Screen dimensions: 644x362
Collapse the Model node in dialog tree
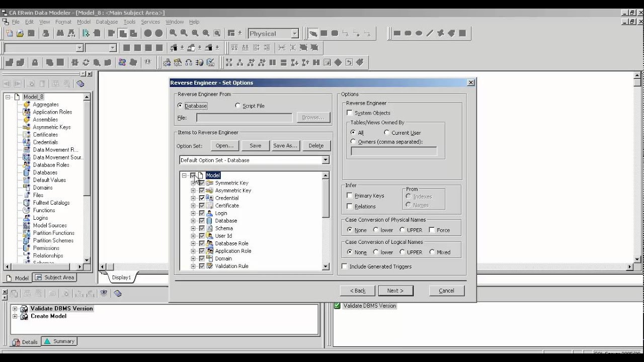(185, 175)
